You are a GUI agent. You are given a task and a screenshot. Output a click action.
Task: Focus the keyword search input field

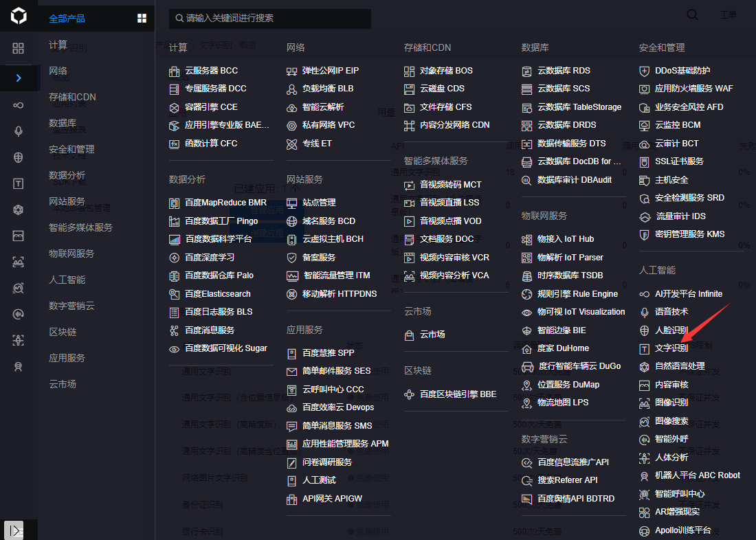click(x=270, y=19)
